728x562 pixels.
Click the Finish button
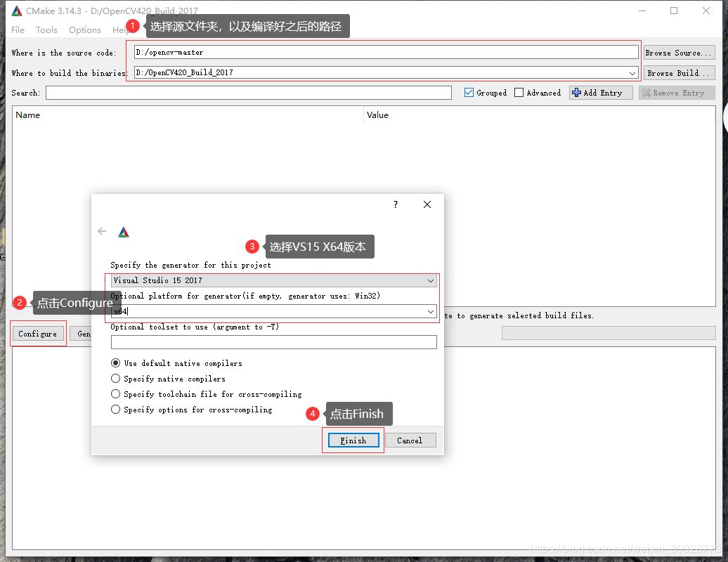click(353, 440)
